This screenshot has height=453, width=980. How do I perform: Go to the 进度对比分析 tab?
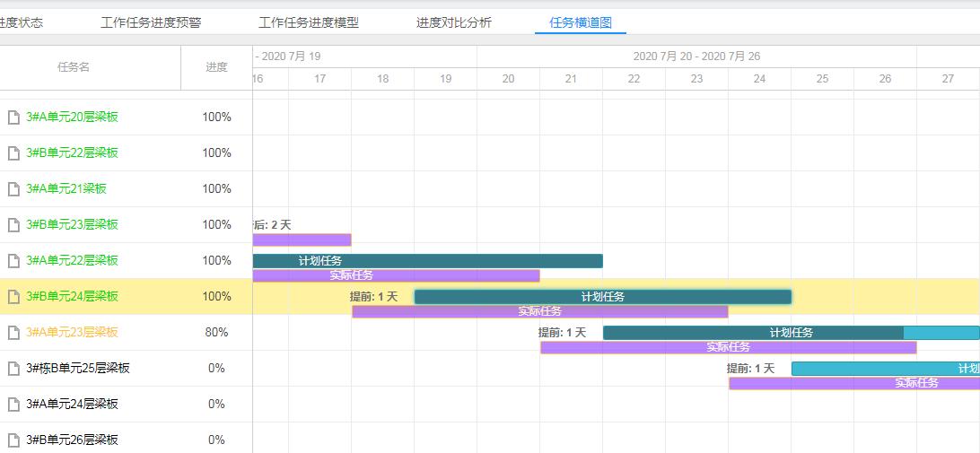tap(453, 22)
